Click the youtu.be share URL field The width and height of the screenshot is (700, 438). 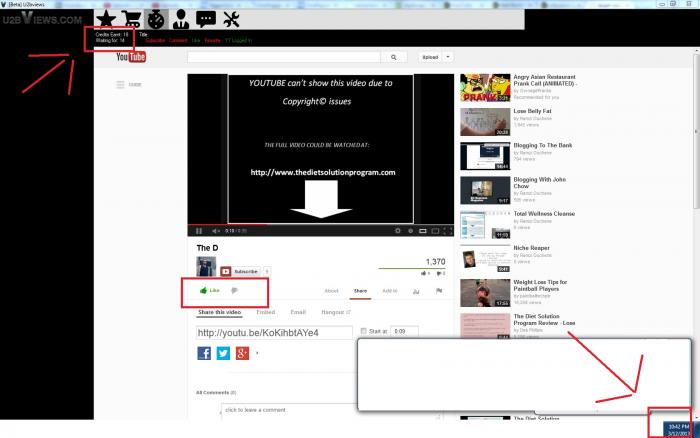coord(274,333)
